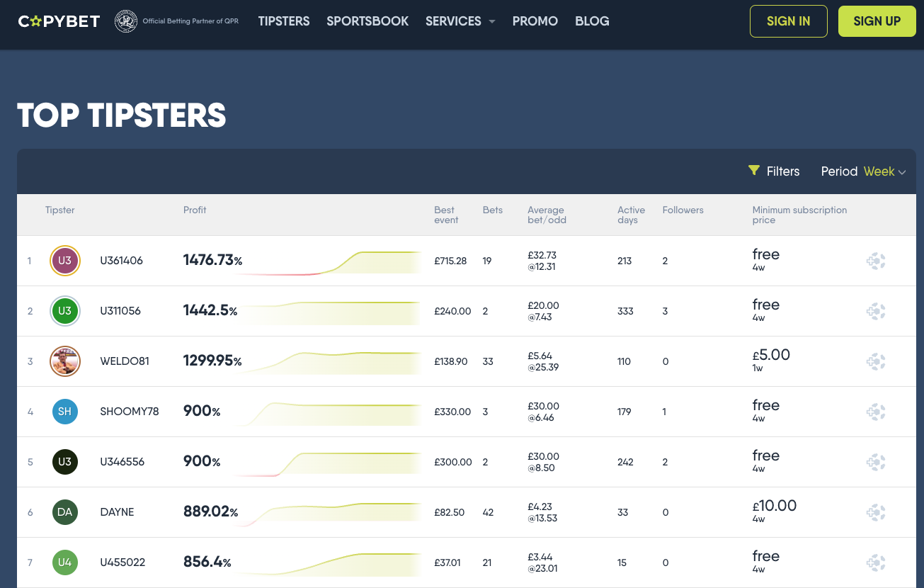Click the Tipster column header
Viewport: 924px width, 588px height.
[60, 210]
